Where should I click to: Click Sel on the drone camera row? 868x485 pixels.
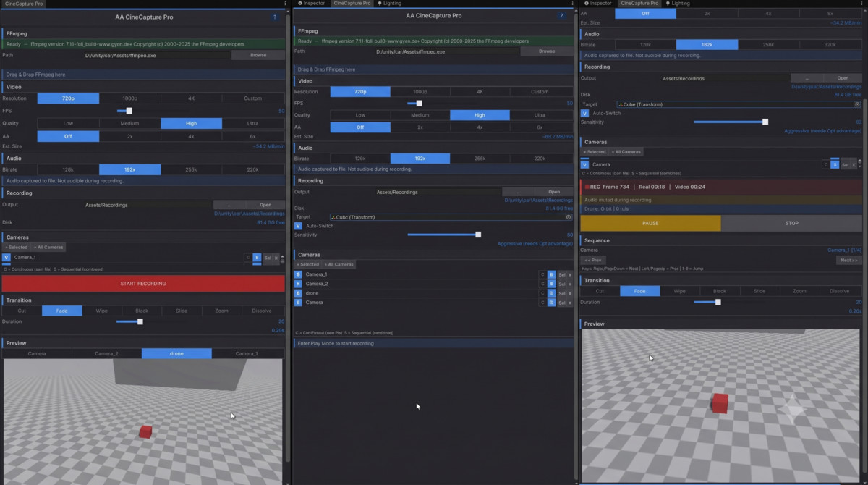pos(561,293)
